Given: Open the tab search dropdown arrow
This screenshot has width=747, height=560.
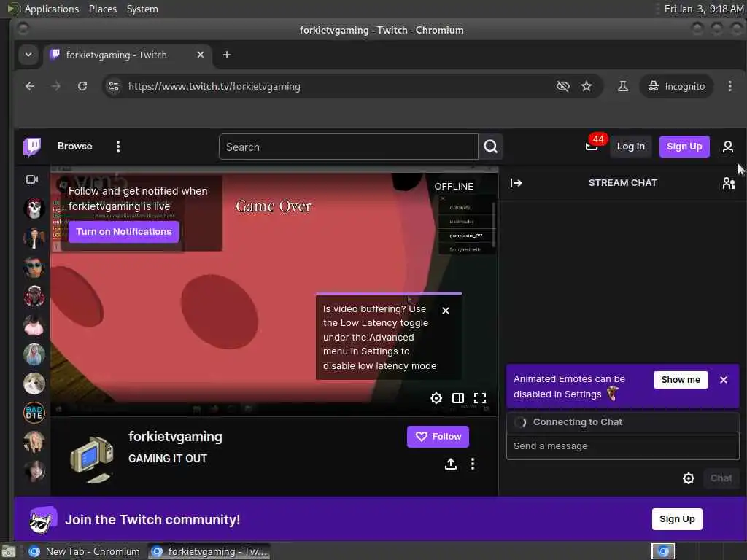Looking at the screenshot, I should tap(28, 55).
